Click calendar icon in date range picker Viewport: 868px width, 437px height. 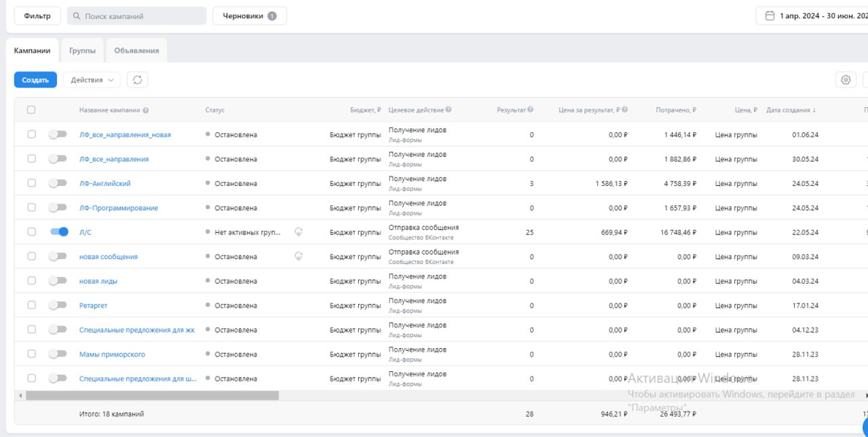coord(770,15)
